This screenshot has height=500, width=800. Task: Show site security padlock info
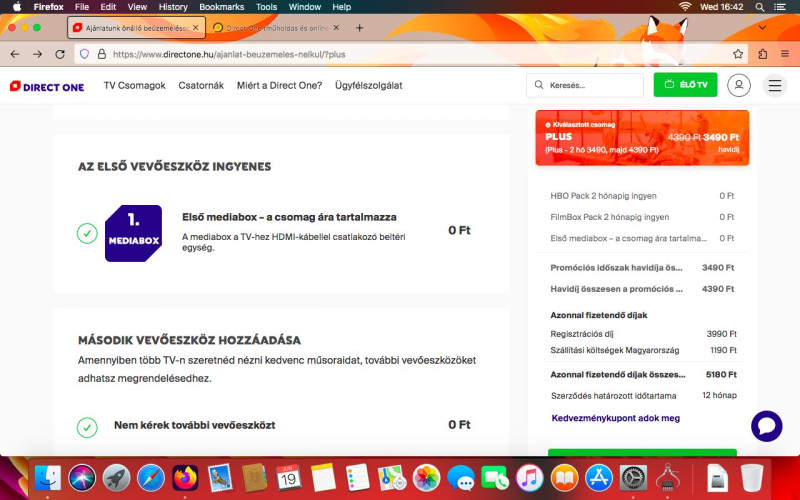102,54
